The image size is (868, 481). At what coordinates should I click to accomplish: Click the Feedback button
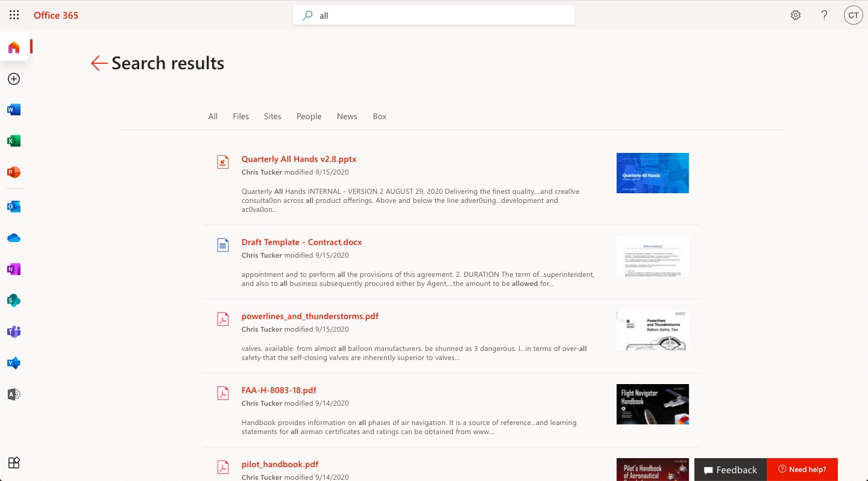pyautogui.click(x=730, y=470)
